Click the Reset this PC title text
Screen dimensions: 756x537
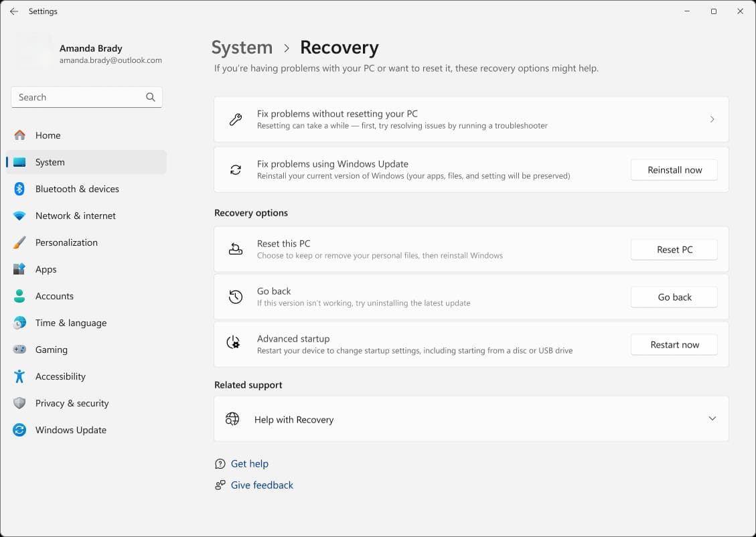[x=283, y=244]
